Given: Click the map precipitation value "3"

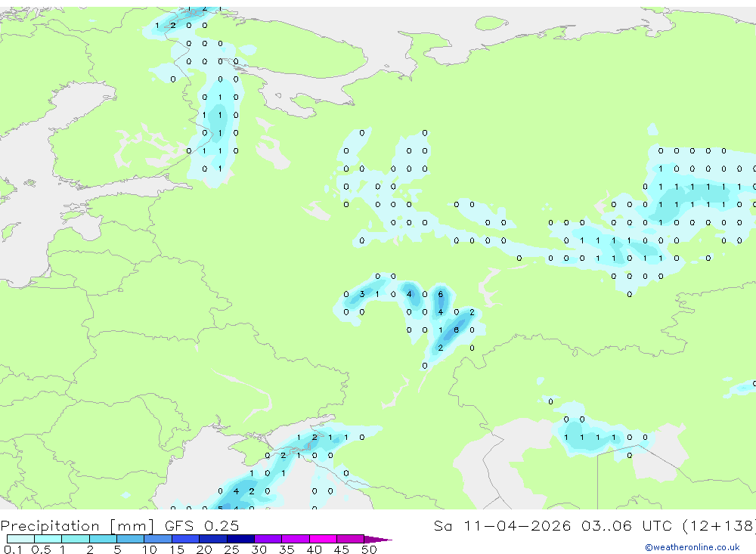Looking at the screenshot, I should pos(362,294).
